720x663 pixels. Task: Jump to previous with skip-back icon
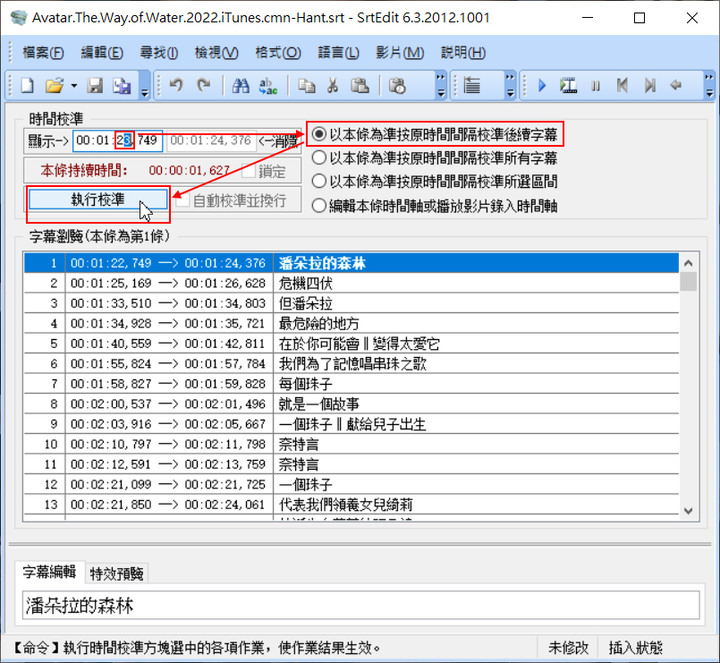(x=622, y=85)
